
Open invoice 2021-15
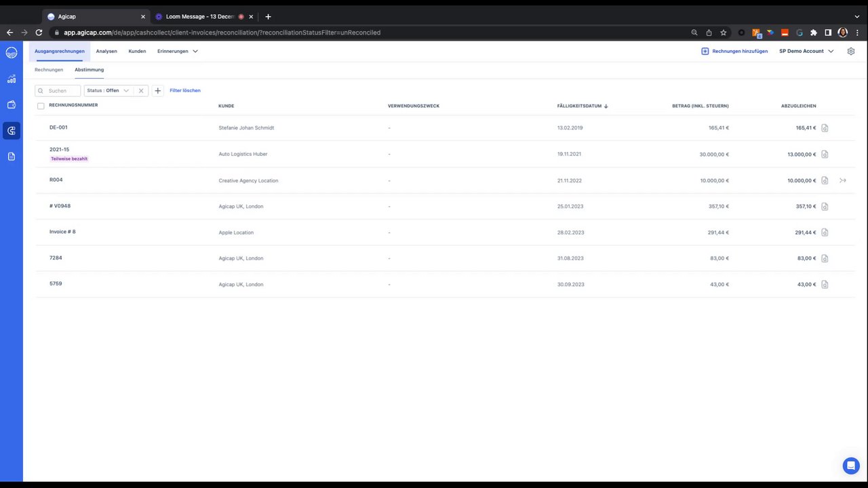[x=59, y=149]
